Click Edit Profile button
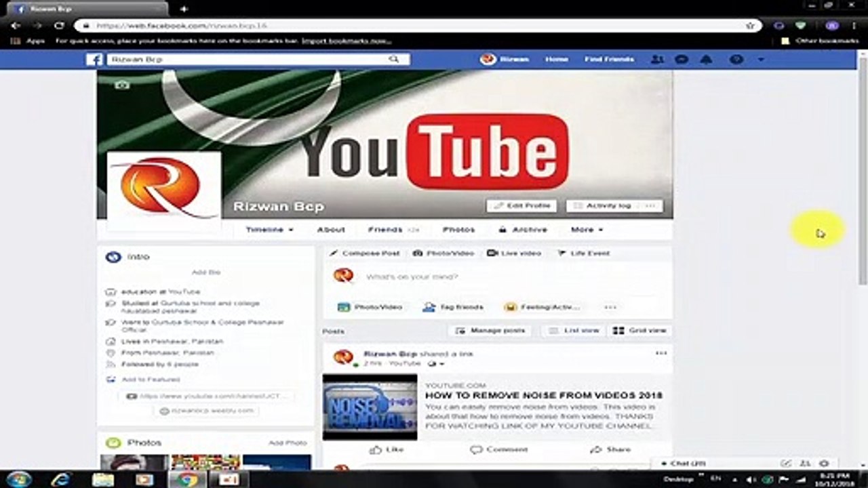 point(521,205)
